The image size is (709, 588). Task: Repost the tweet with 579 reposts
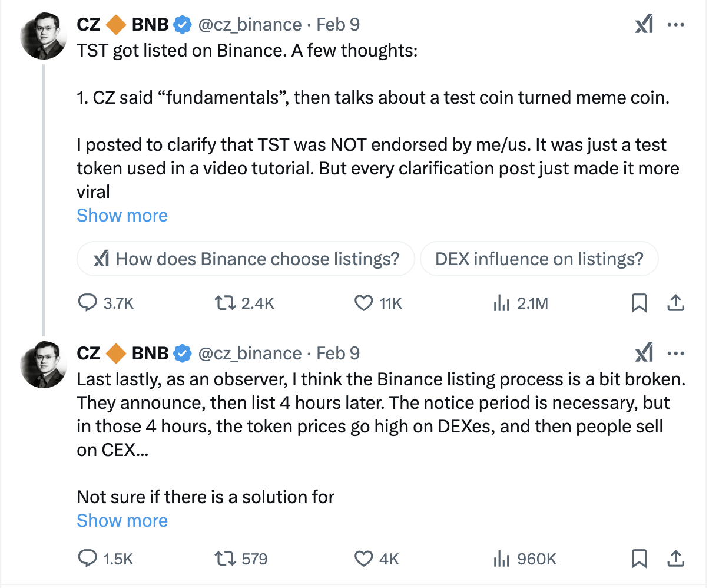[x=227, y=558]
